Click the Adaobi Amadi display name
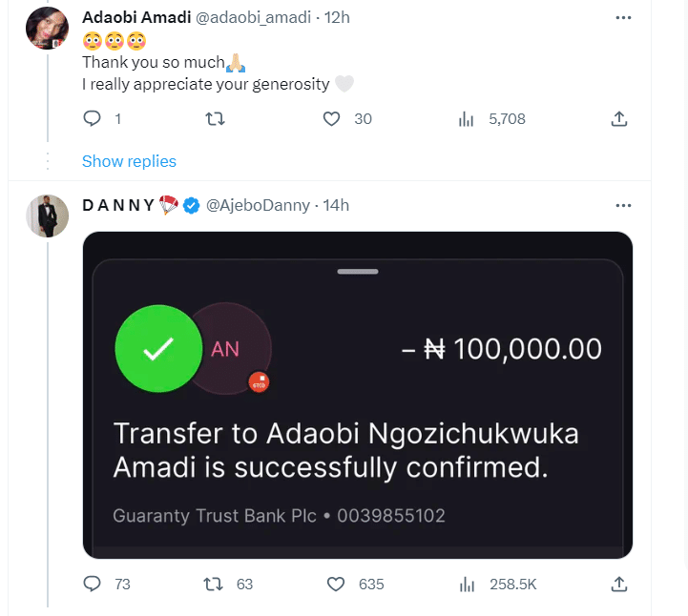The image size is (688, 616). [137, 18]
